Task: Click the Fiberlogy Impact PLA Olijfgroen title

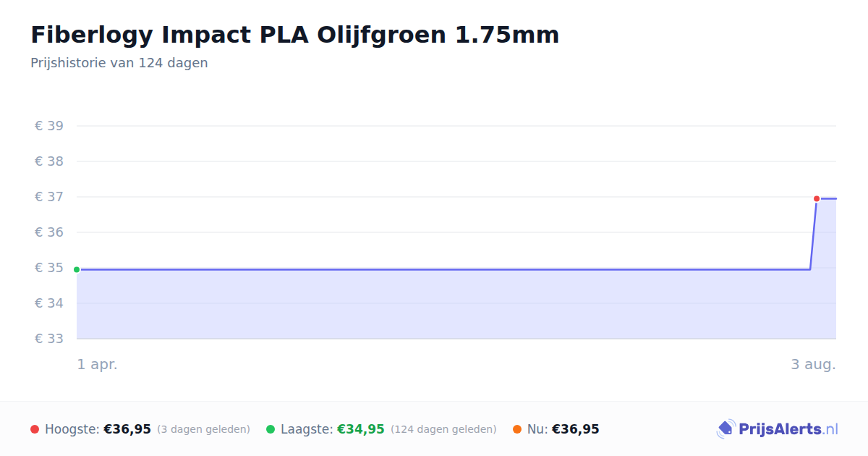Action: (x=295, y=35)
